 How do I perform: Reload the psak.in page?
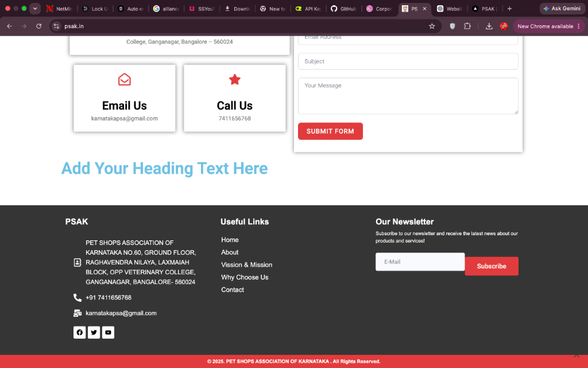38,26
